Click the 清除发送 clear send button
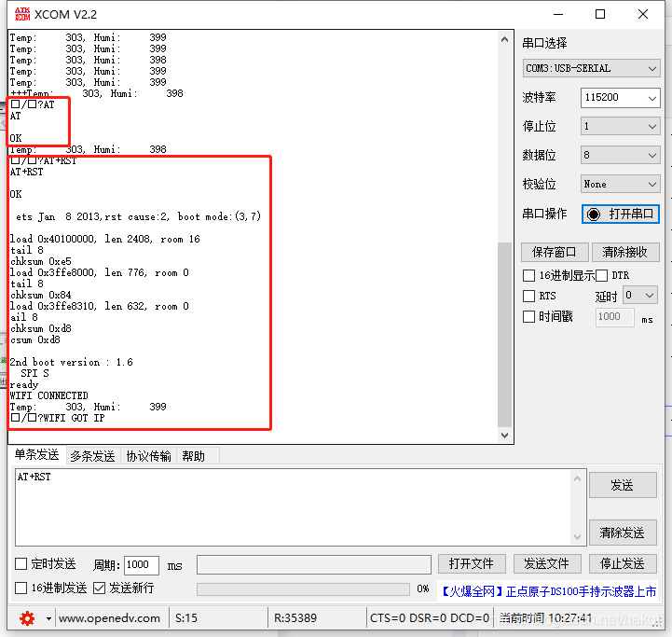672x637 pixels. coord(623,533)
